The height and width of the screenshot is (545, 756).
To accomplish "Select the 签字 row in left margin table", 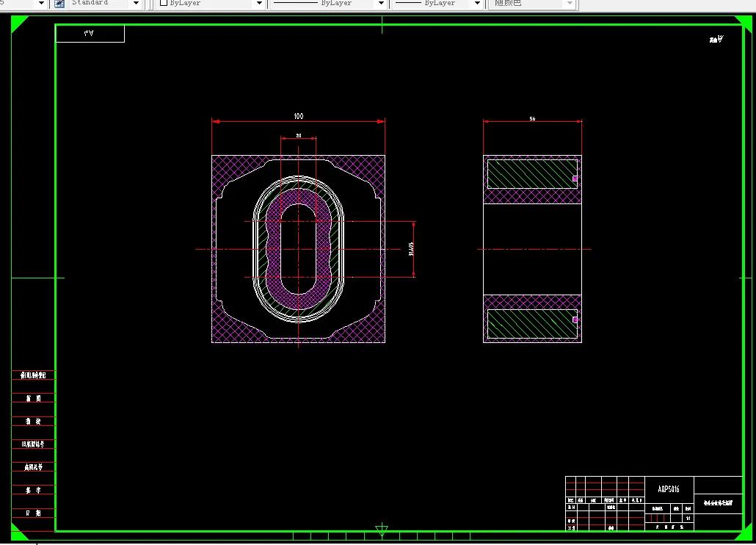I will point(33,490).
